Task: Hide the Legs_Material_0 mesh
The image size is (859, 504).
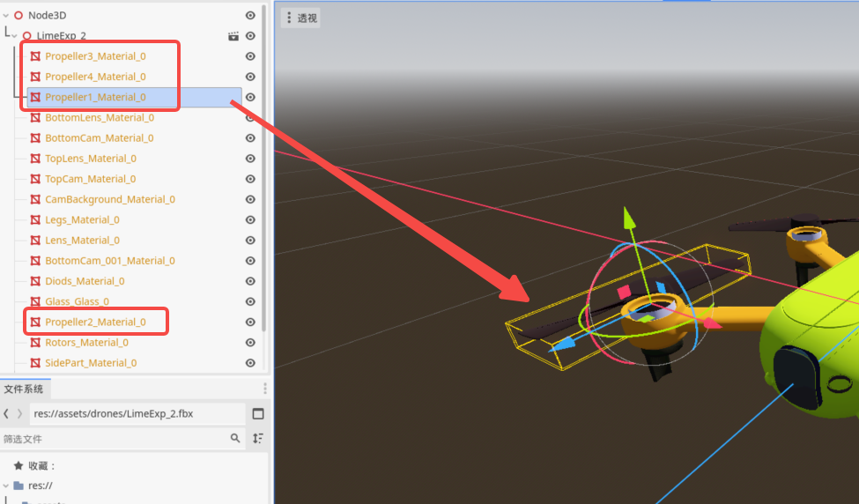Action: point(250,219)
